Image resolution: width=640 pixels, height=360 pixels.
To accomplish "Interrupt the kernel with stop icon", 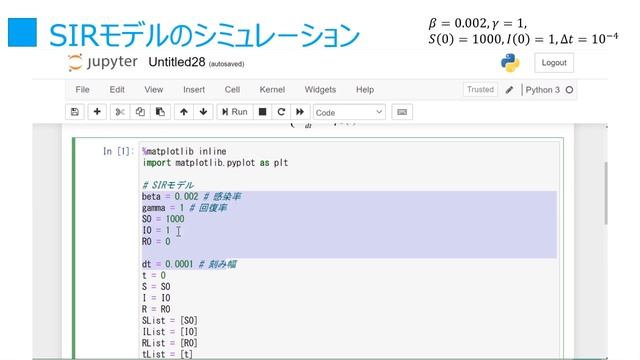I will (x=262, y=112).
